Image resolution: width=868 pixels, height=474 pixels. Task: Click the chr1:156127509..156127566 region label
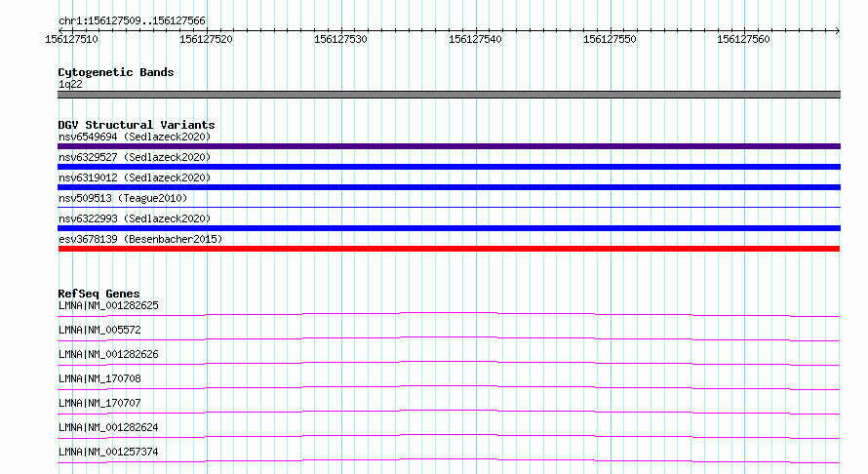pyautogui.click(x=132, y=20)
